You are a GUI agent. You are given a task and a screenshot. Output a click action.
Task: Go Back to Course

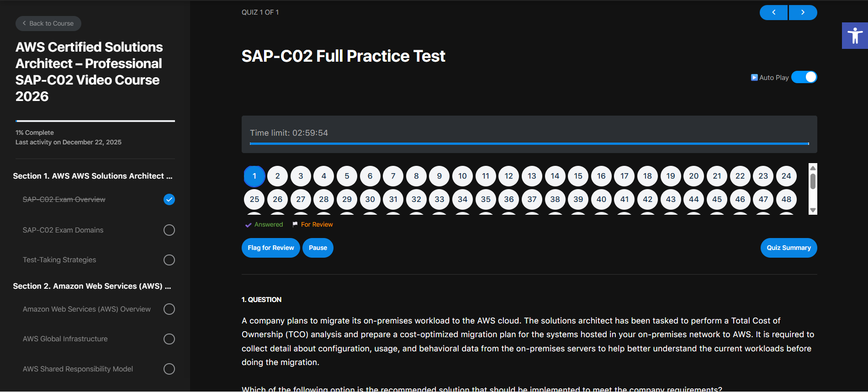point(48,24)
